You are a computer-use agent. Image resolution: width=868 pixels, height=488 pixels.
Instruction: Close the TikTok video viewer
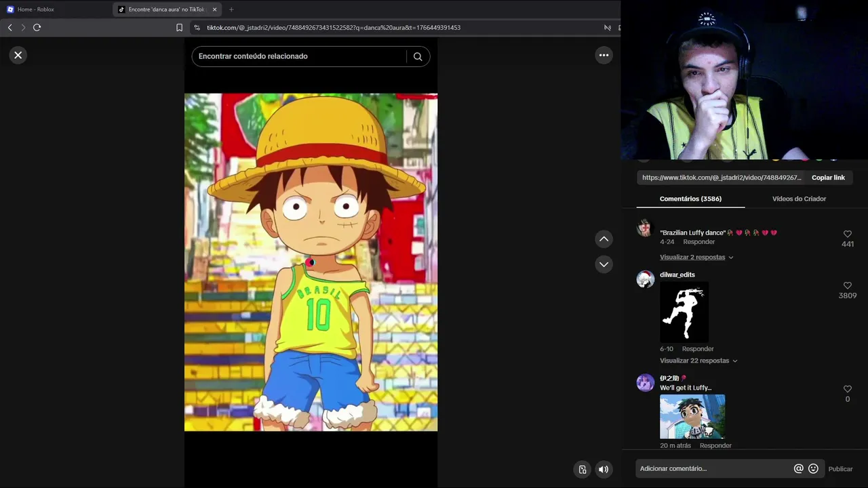click(18, 55)
